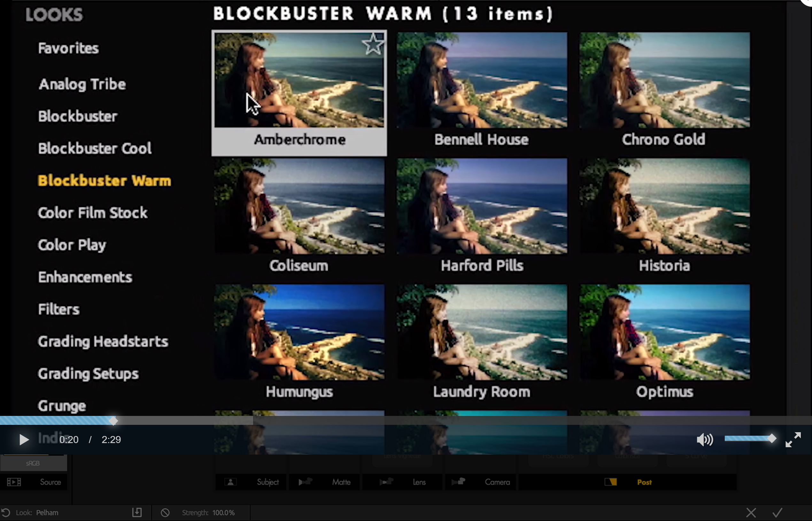812x521 pixels.
Task: Favorite the Amberchrome look with the star
Action: coord(373,44)
